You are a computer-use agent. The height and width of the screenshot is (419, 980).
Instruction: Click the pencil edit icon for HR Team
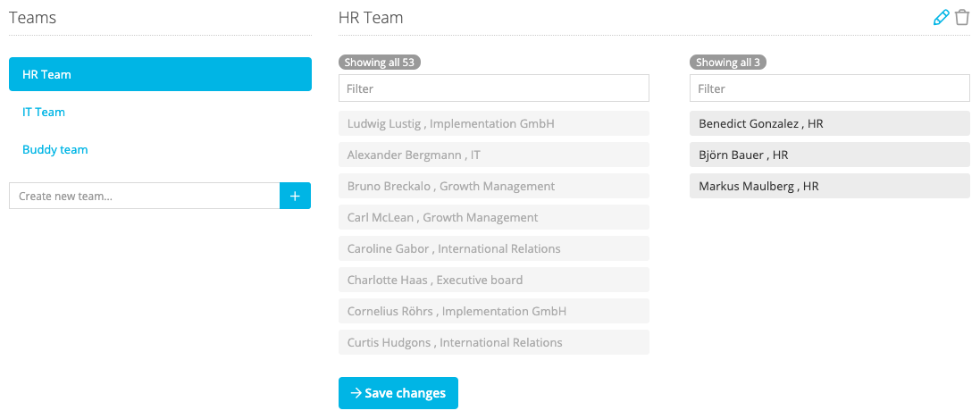(941, 18)
